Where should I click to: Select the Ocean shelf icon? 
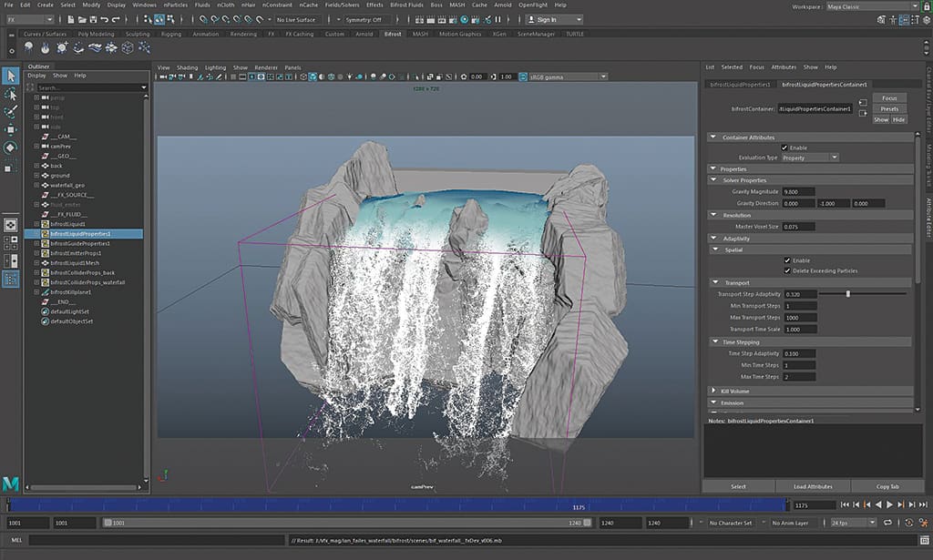coord(96,47)
